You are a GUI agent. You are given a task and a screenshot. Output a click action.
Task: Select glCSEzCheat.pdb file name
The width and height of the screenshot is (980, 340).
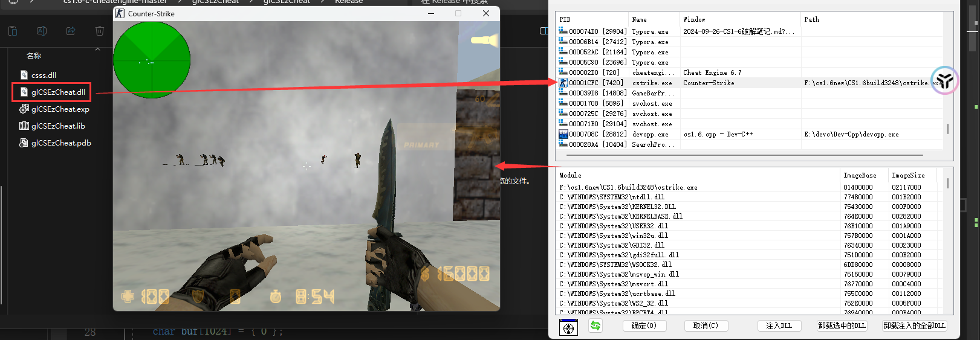click(x=61, y=143)
